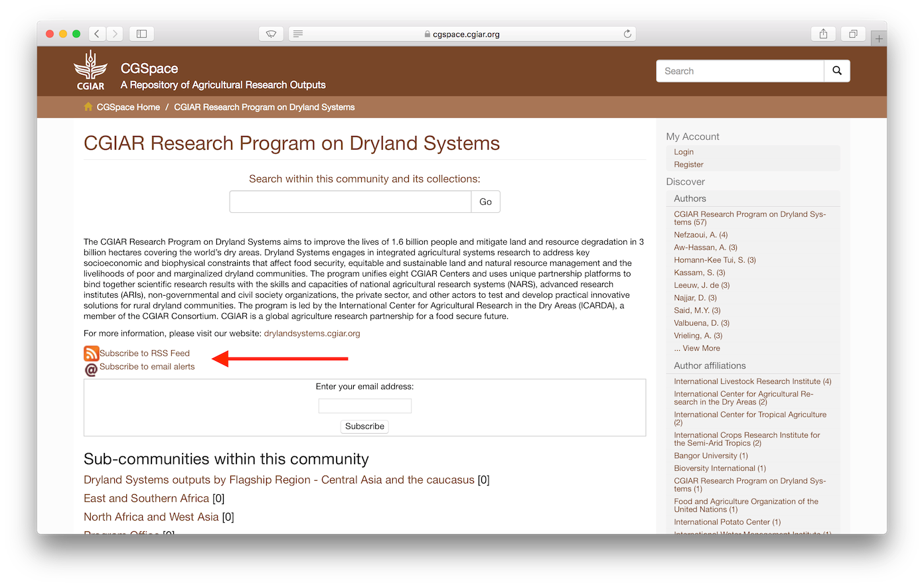The width and height of the screenshot is (924, 587).
Task: Filter by author Said, M.Y.
Action: click(697, 310)
